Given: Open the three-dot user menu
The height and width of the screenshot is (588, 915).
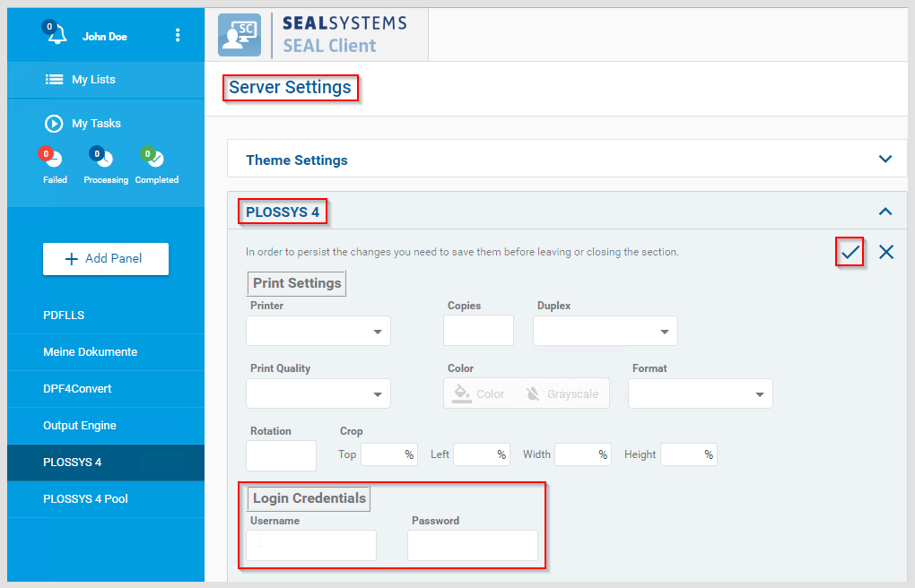Looking at the screenshot, I should 178,36.
